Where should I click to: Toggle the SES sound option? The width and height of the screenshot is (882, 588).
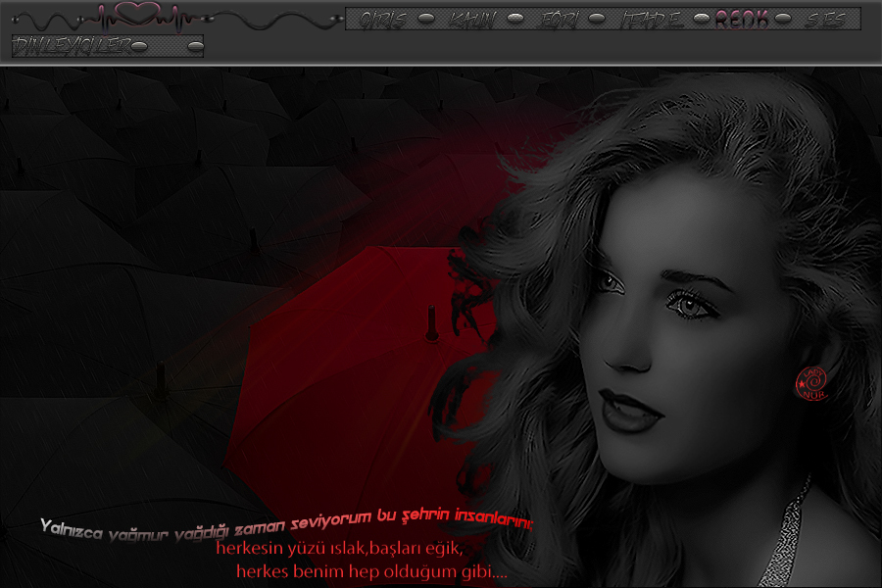click(x=826, y=20)
